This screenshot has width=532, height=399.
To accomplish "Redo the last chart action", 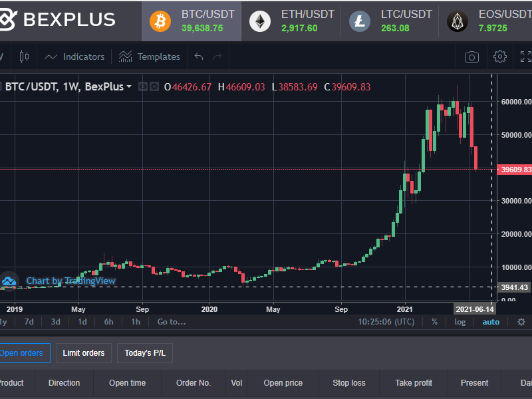I will tap(217, 57).
